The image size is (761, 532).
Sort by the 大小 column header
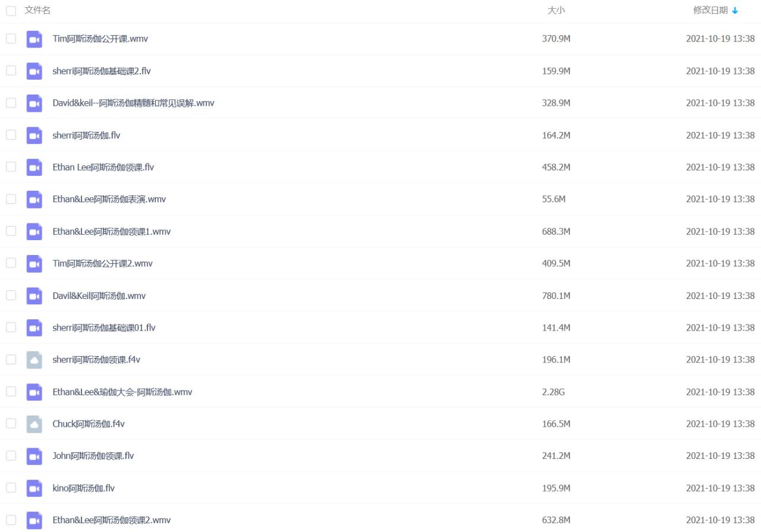pos(556,11)
